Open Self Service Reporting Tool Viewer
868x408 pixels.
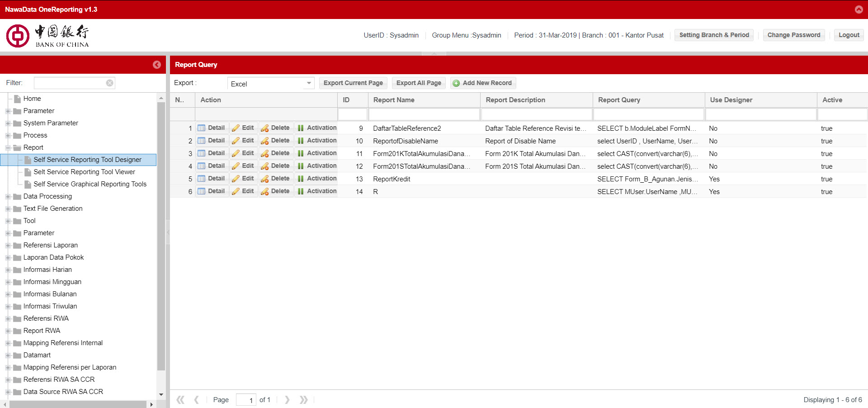(84, 172)
